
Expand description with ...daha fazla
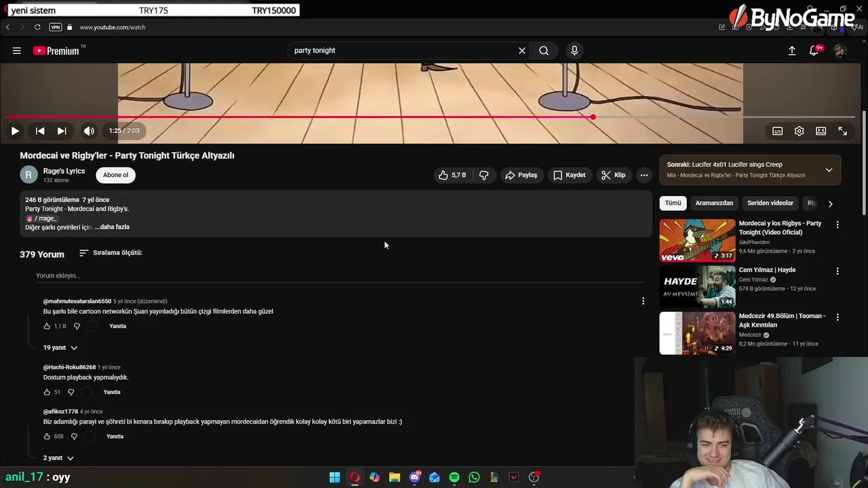coord(113,227)
